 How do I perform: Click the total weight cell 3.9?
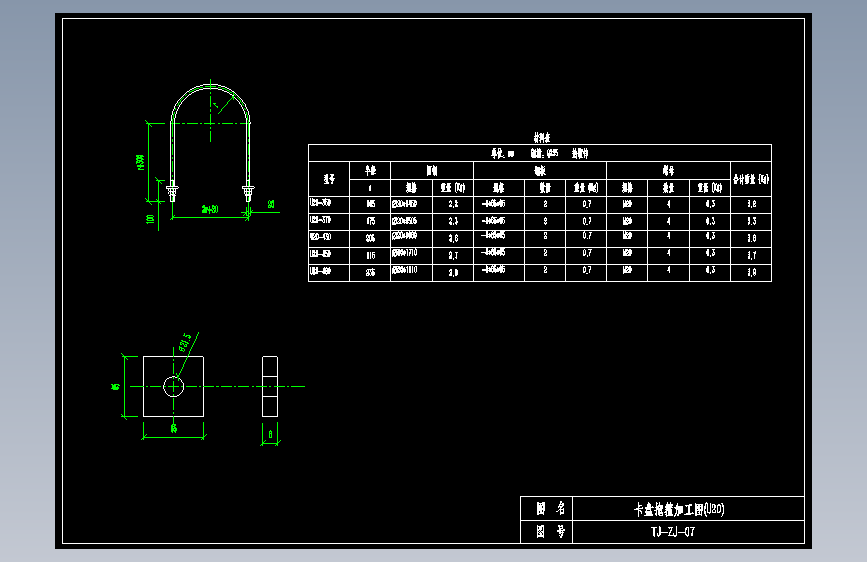[751, 273]
